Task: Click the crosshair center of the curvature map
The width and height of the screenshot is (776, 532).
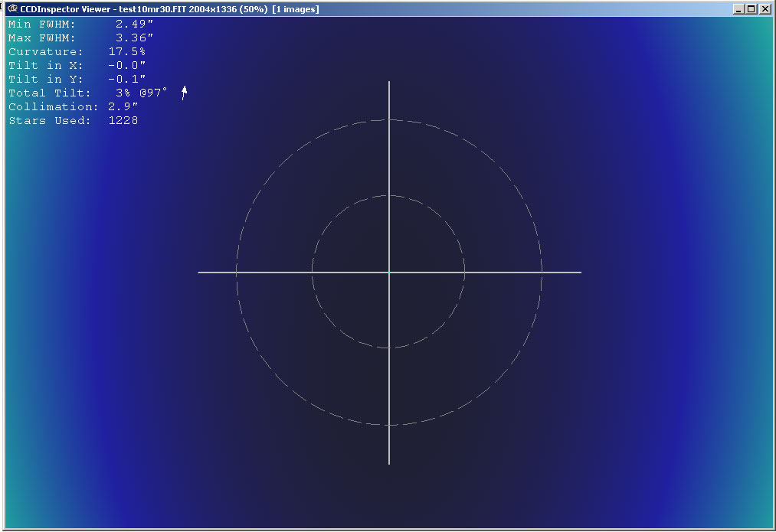Action: [x=389, y=272]
